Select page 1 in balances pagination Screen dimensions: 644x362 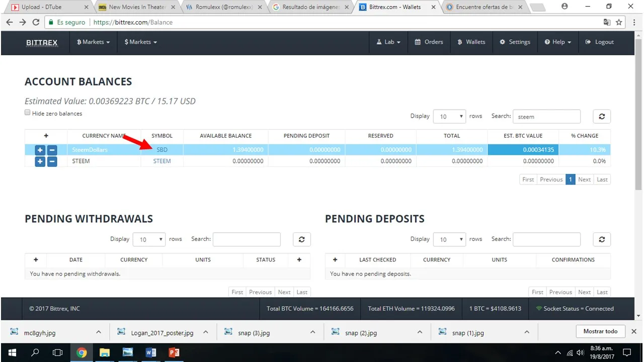(x=571, y=179)
